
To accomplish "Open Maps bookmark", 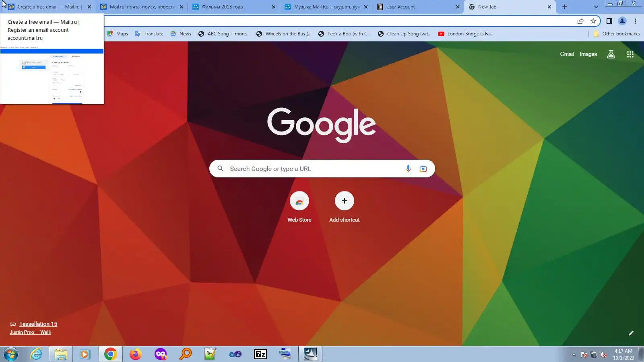I will pyautogui.click(x=118, y=34).
